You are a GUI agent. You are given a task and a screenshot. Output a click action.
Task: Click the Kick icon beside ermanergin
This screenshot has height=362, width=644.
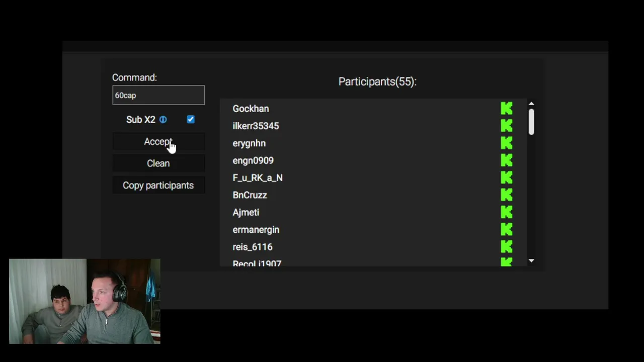[507, 230]
